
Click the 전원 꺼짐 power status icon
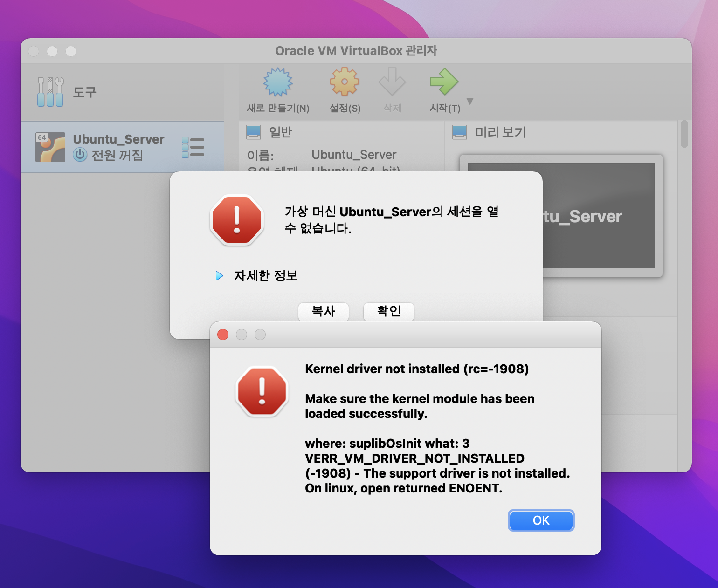(x=80, y=155)
